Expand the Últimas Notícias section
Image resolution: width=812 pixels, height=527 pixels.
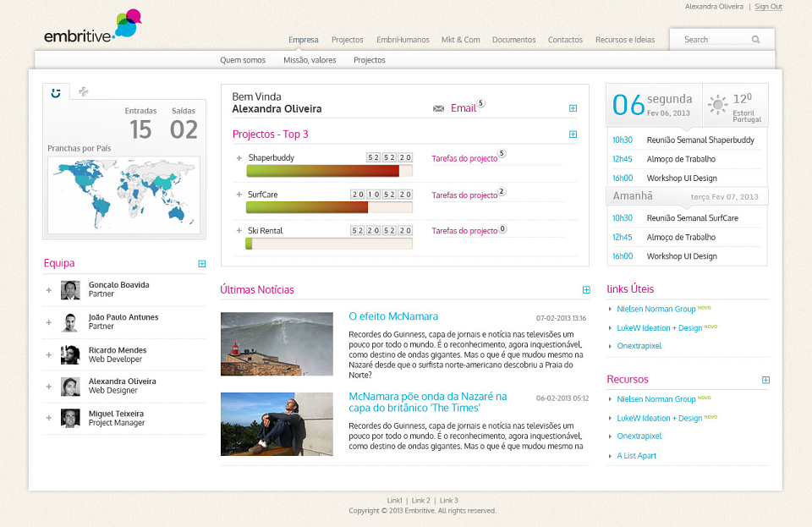coord(586,290)
